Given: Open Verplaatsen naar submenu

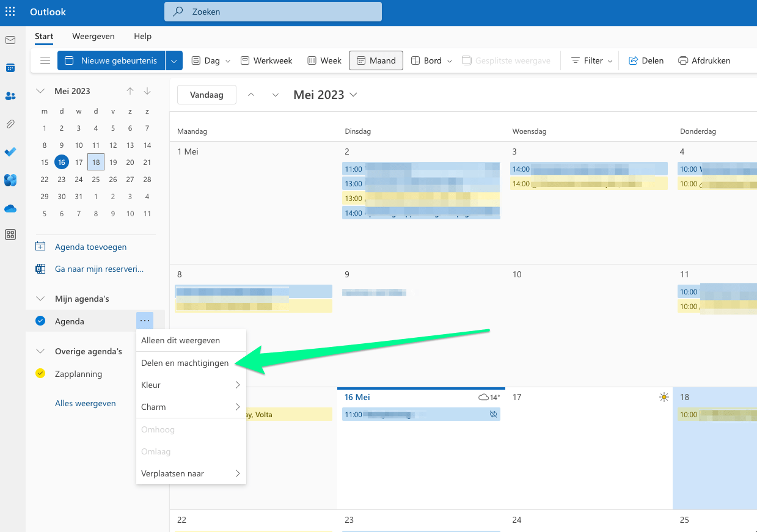Looking at the screenshot, I should (191, 473).
